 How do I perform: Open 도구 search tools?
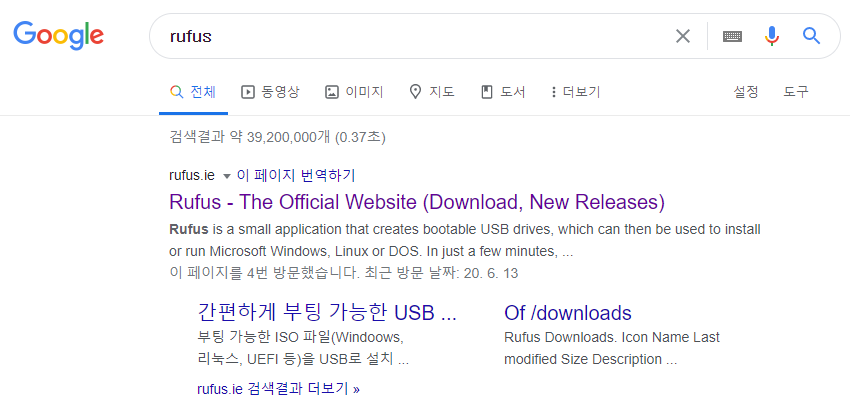pyautogui.click(x=795, y=92)
